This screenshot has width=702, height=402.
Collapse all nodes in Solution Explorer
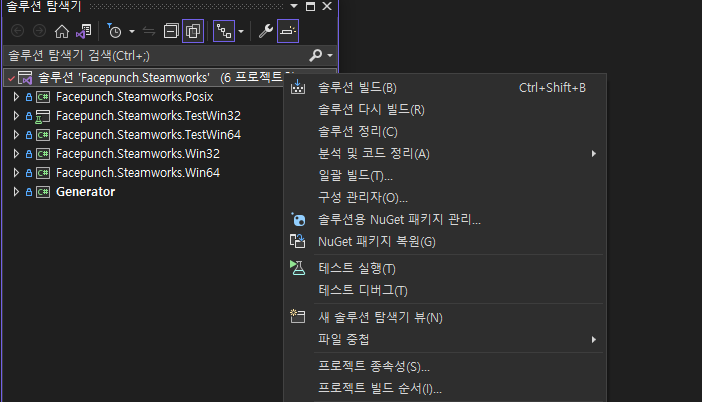pyautogui.click(x=171, y=31)
